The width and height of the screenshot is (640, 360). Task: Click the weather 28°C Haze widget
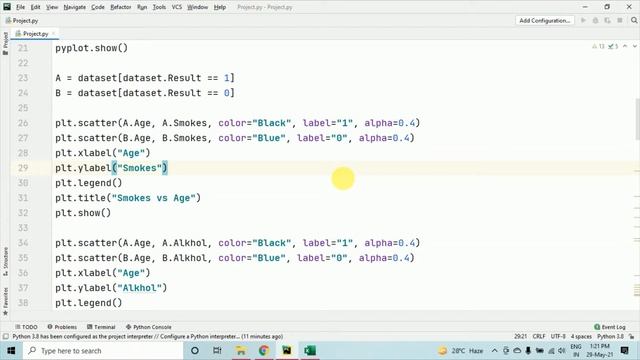(461, 351)
